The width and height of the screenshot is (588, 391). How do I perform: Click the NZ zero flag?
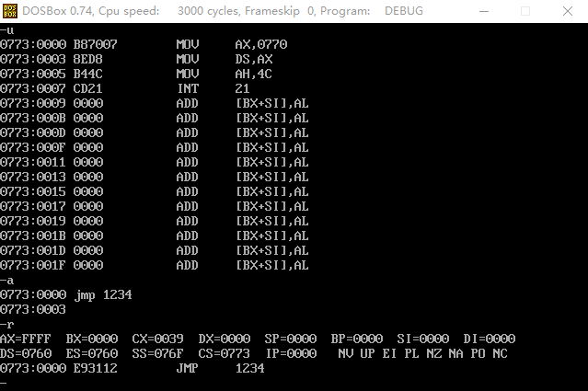[x=434, y=353]
